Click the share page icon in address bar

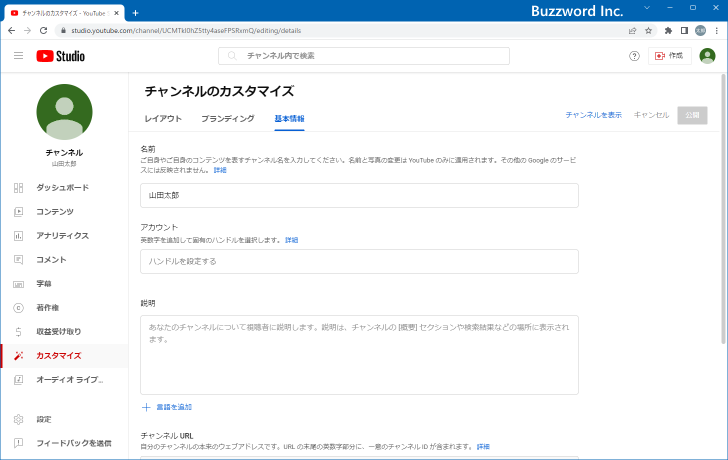pyautogui.click(x=632, y=31)
